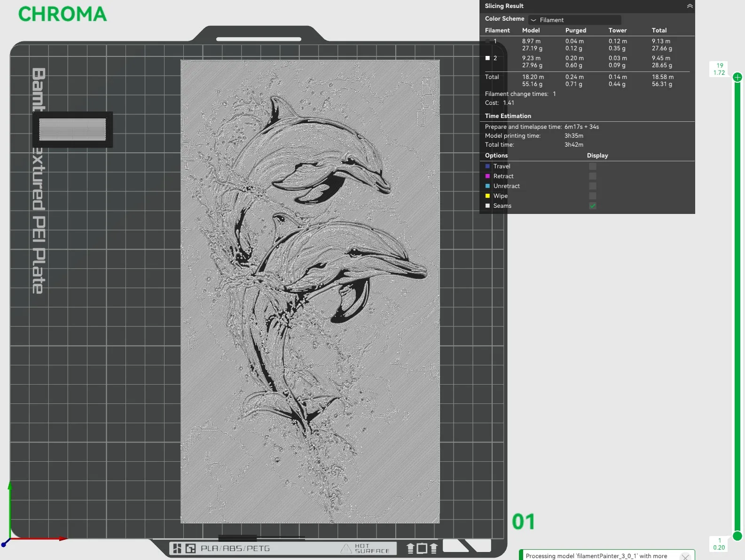Click the Travel blue legend swatch
The height and width of the screenshot is (560, 745).
487,166
